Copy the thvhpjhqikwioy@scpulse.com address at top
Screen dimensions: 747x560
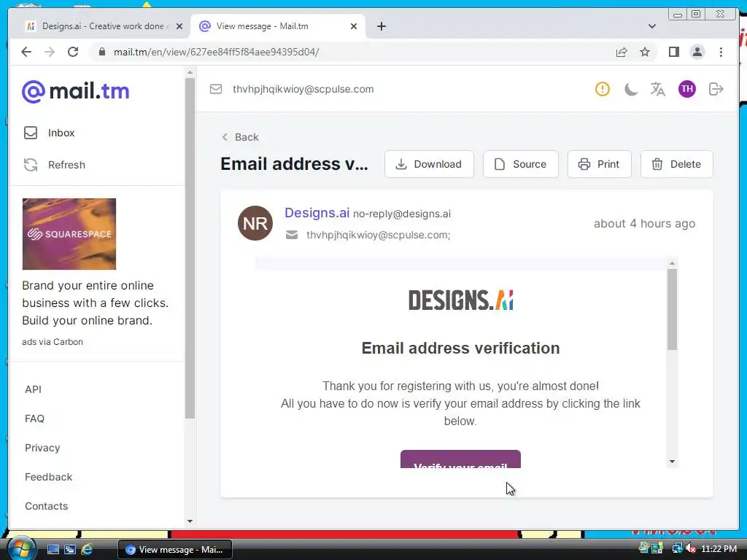click(x=303, y=89)
